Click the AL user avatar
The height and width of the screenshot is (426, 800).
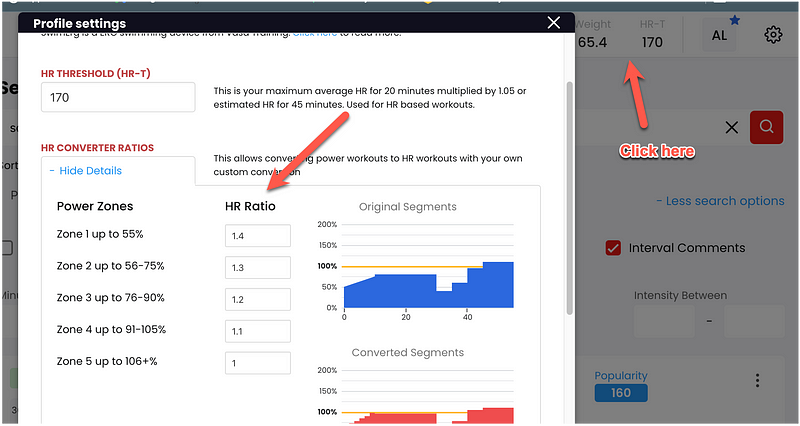719,35
